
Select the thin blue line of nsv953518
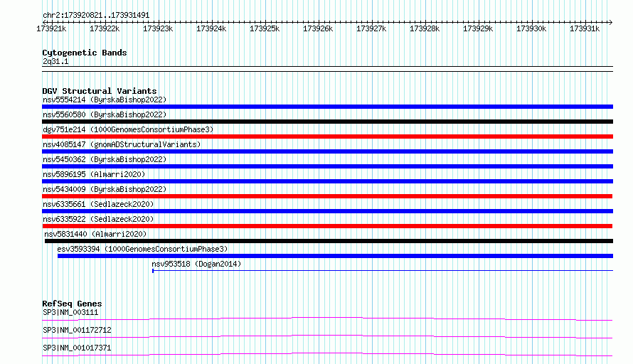click(383, 270)
